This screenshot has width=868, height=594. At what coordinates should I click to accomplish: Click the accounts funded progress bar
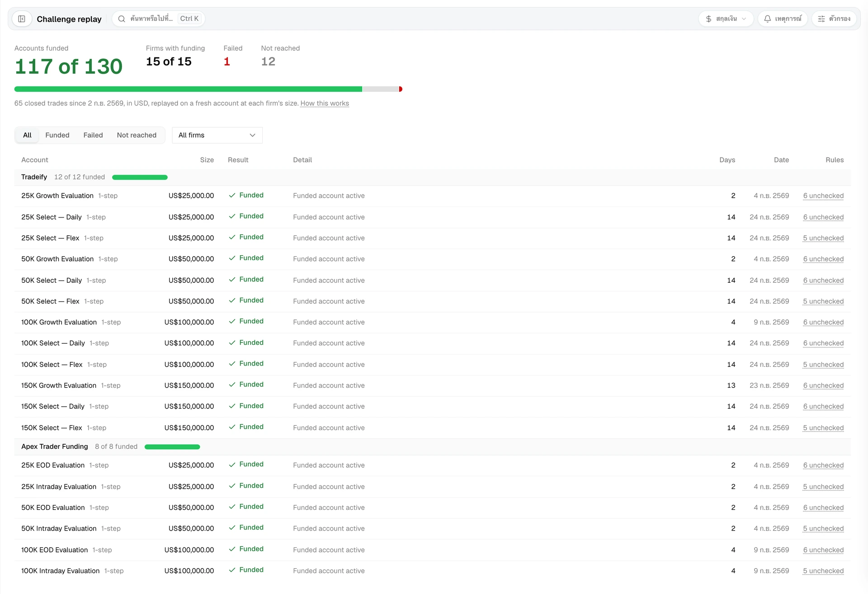208,89
